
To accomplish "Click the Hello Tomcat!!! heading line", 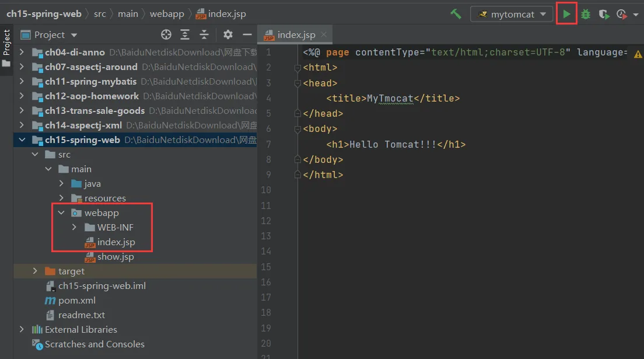I will coord(396,144).
